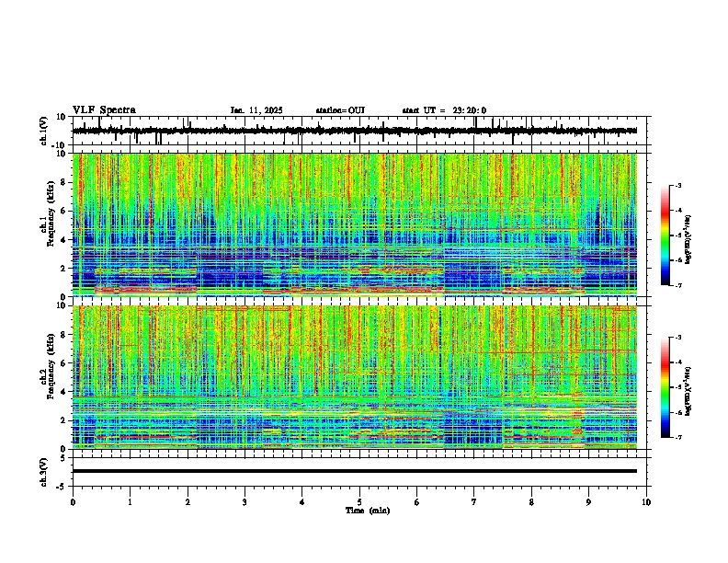The height and width of the screenshot is (563, 728).
Task: Select the "start UT = 23:20:0" label
Action: pyautogui.click(x=444, y=110)
